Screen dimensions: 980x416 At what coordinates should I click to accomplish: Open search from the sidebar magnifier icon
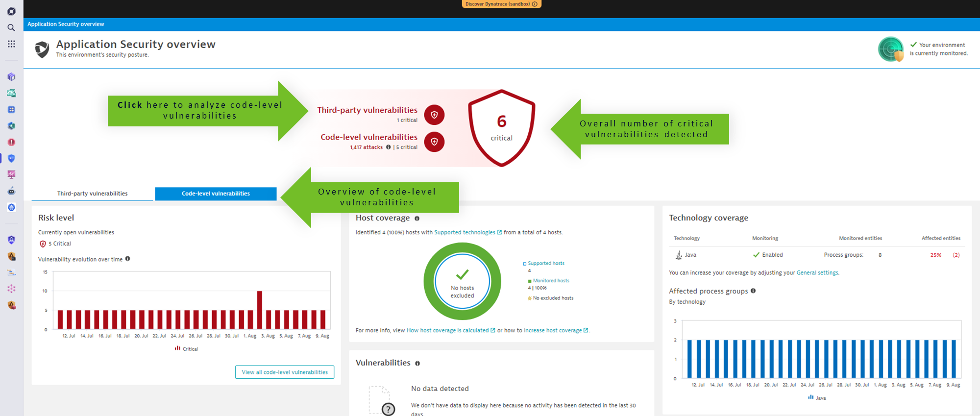tap(11, 28)
